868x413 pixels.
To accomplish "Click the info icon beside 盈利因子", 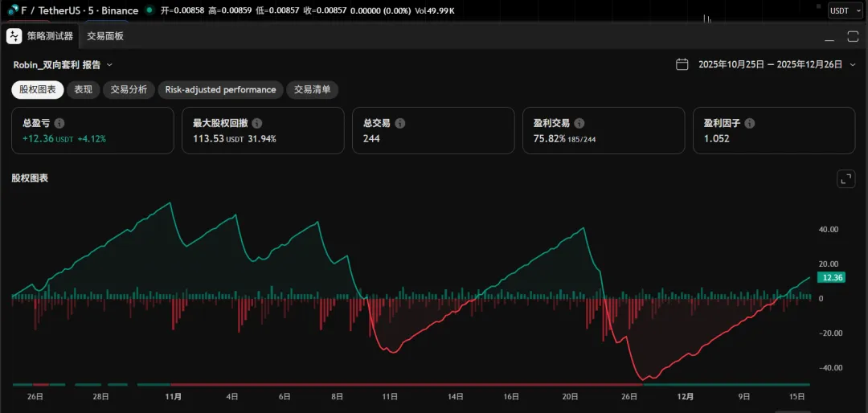I will 749,124.
